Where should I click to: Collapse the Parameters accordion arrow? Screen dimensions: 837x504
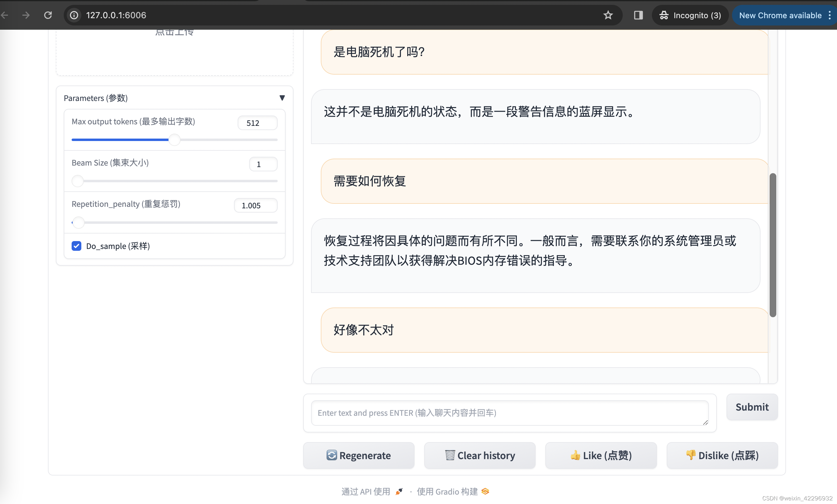[282, 98]
